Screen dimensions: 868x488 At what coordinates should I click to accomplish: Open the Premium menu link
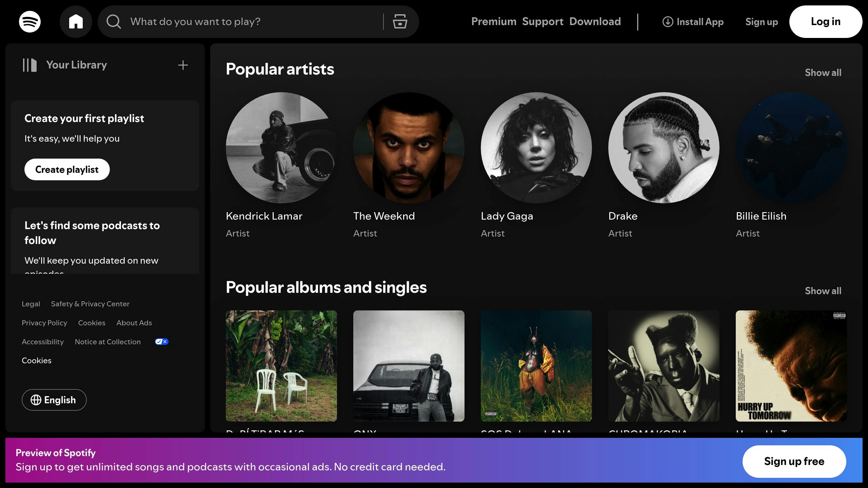tap(494, 22)
